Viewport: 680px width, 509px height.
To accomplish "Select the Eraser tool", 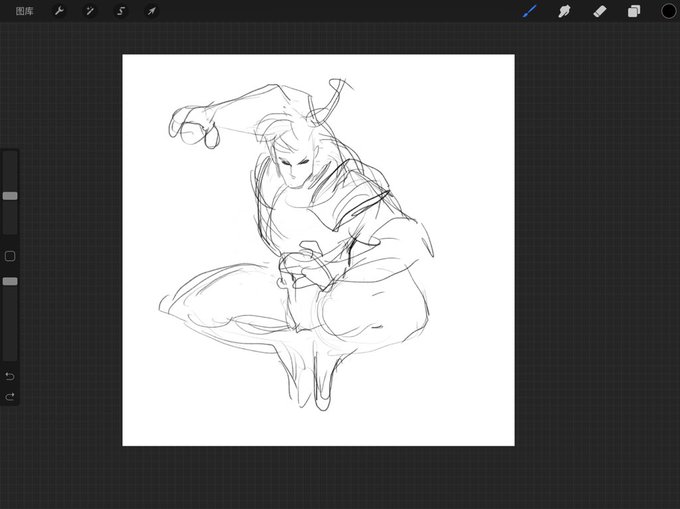I will coord(599,11).
